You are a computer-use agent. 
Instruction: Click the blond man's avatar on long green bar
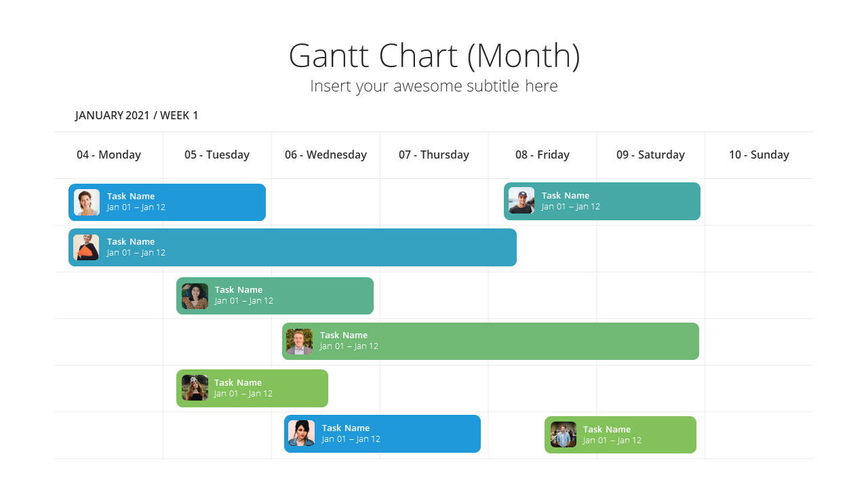coord(299,342)
